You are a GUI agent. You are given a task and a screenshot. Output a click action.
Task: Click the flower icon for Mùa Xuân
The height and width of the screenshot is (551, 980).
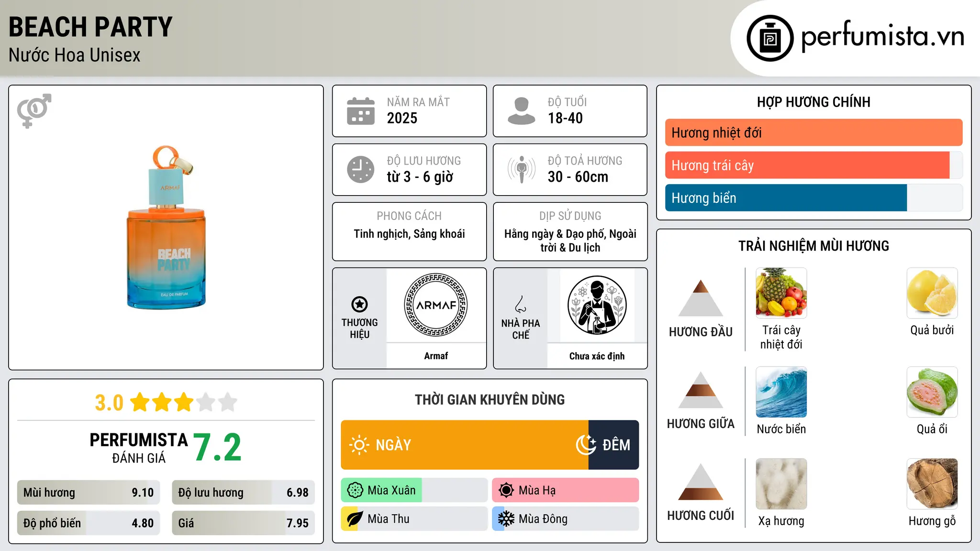(355, 490)
